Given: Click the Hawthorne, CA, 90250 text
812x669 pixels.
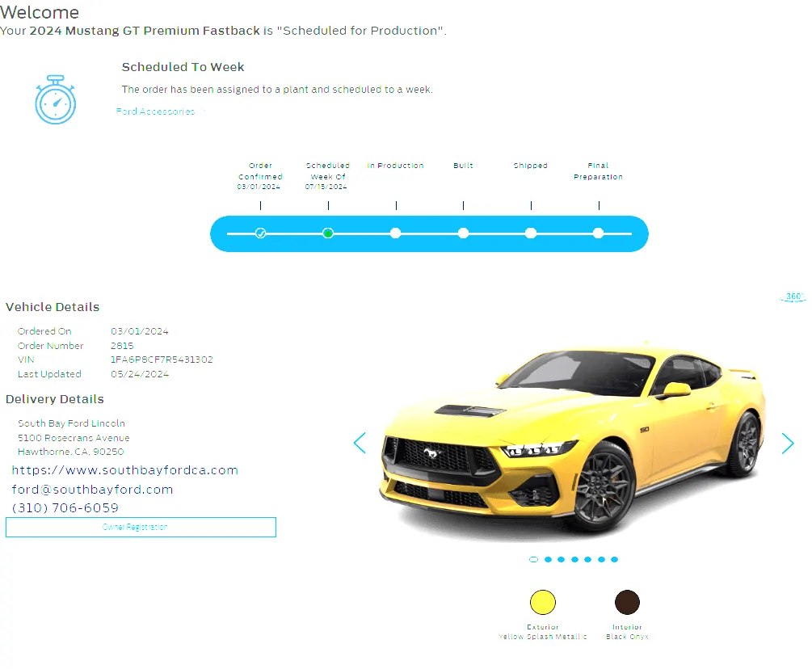Looking at the screenshot, I should point(71,452).
